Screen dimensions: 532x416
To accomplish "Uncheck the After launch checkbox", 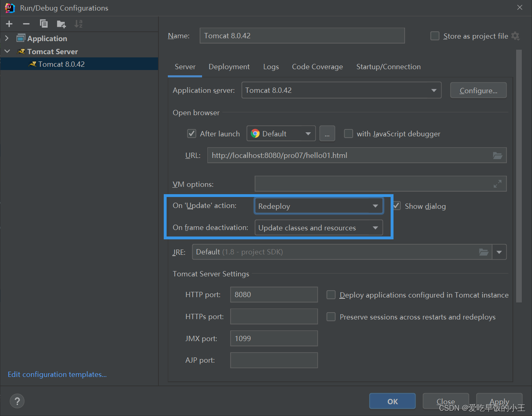I will coord(191,134).
